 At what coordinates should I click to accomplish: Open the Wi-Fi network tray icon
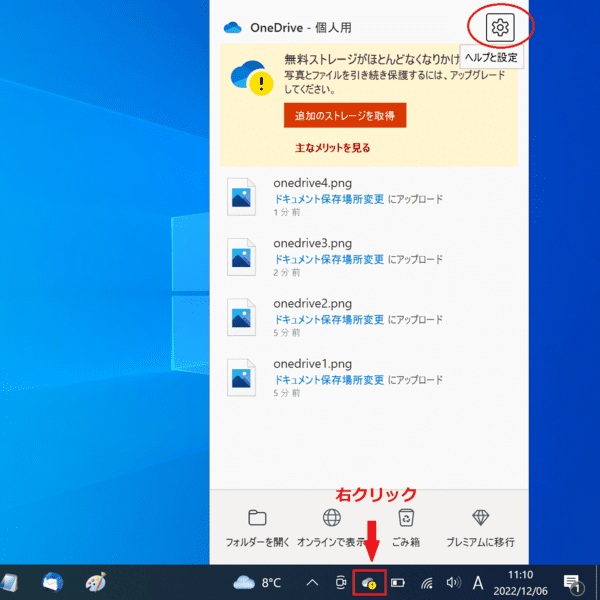tap(427, 583)
